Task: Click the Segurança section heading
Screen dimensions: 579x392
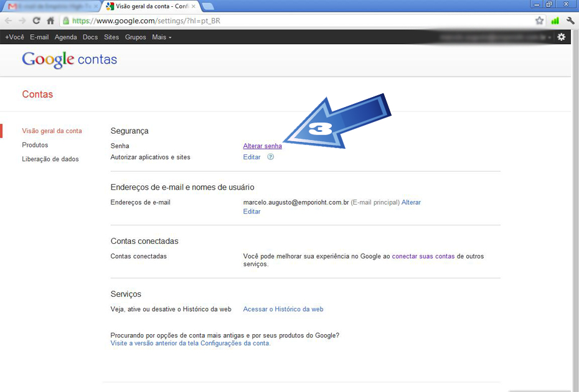Action: click(x=129, y=131)
